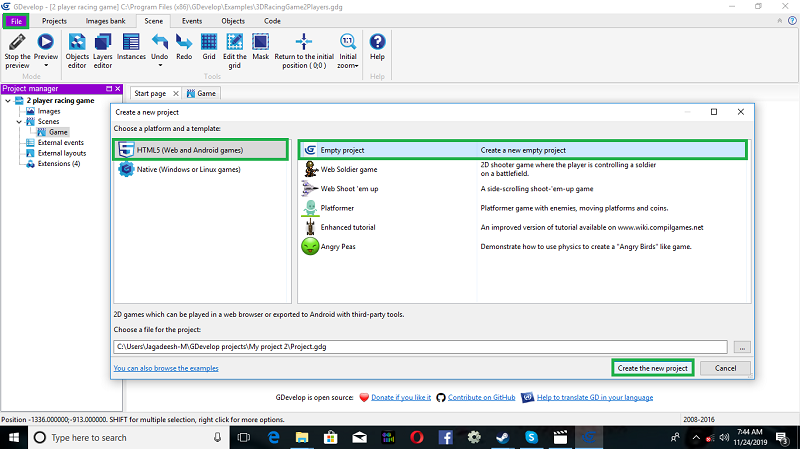Browse for project file with ... button

coord(742,347)
